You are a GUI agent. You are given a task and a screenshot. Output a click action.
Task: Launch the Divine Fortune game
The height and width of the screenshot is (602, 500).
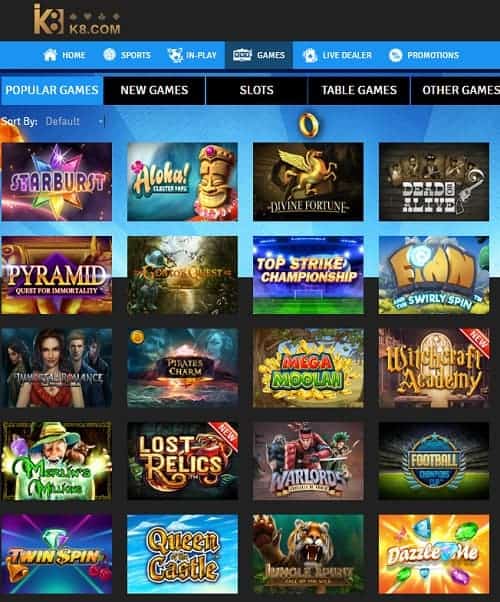[308, 182]
